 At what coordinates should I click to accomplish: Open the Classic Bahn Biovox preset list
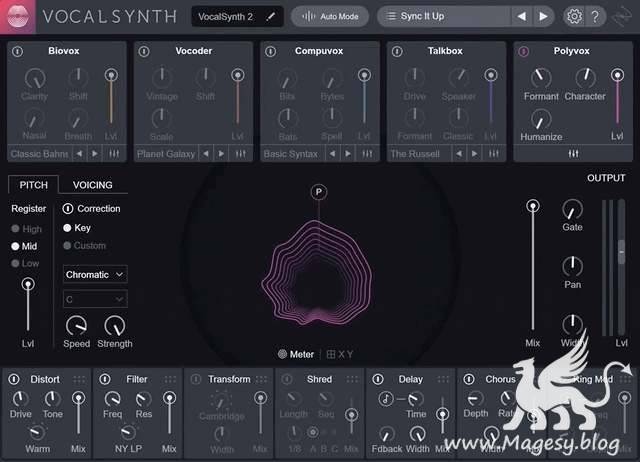[x=40, y=154]
